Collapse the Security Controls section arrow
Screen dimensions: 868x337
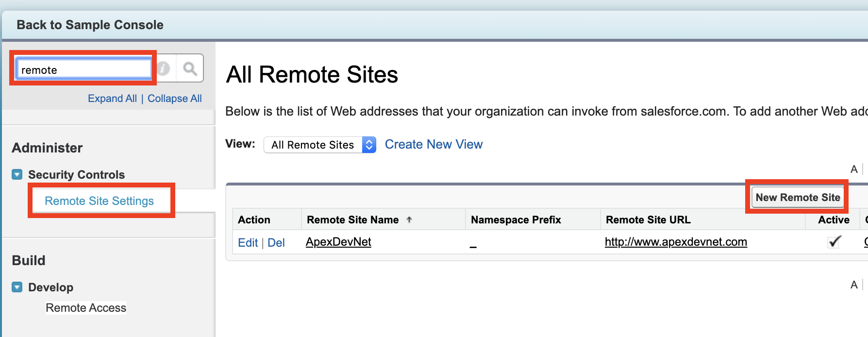pyautogui.click(x=17, y=174)
